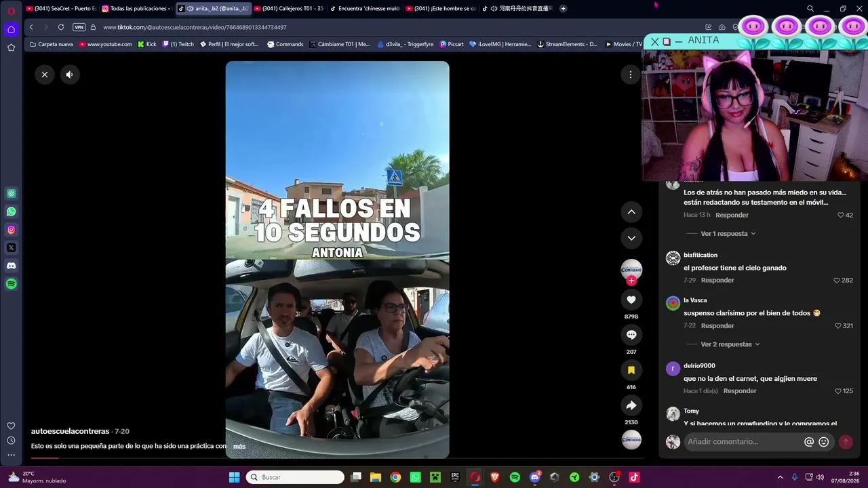Switch to the Encuentra 'chinesse mukbang' tab
868x488 pixels.
(365, 9)
